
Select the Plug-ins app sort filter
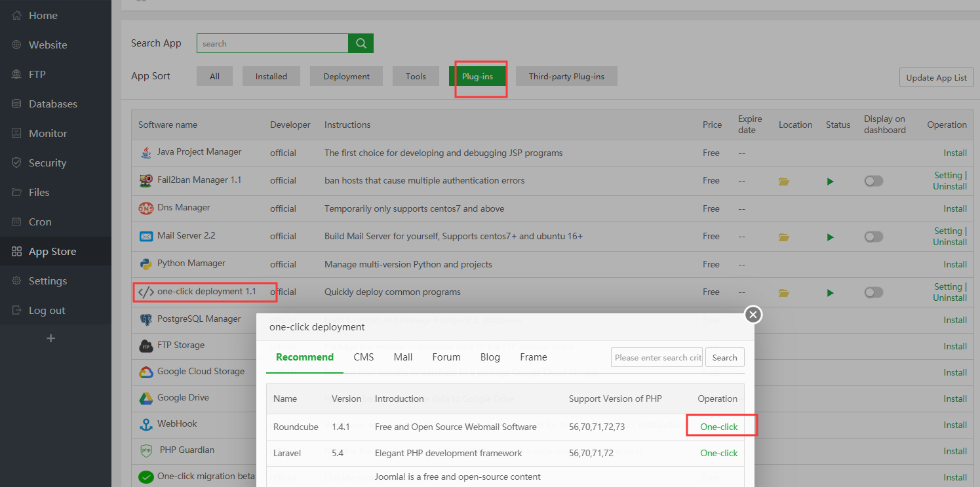coord(477,76)
